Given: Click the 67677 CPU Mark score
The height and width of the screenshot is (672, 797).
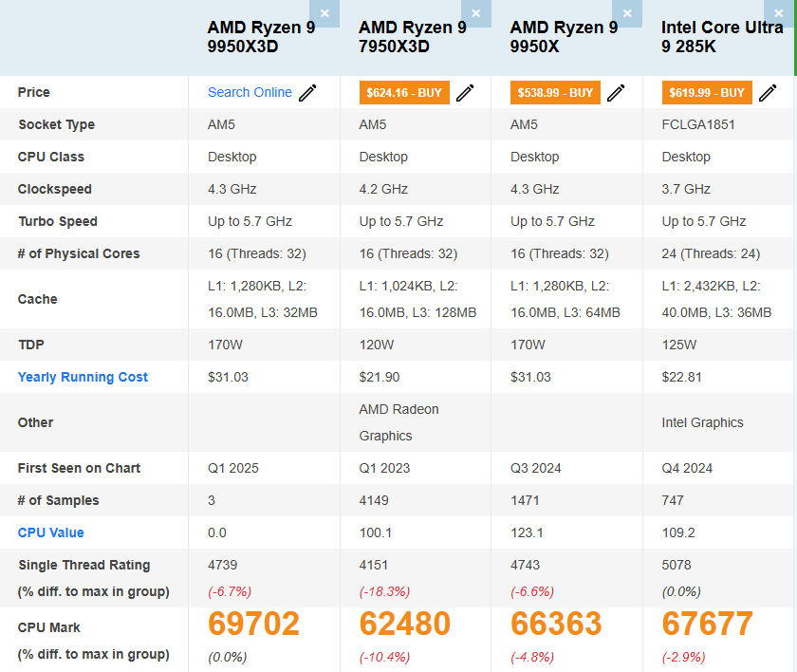Looking at the screenshot, I should pyautogui.click(x=707, y=624).
